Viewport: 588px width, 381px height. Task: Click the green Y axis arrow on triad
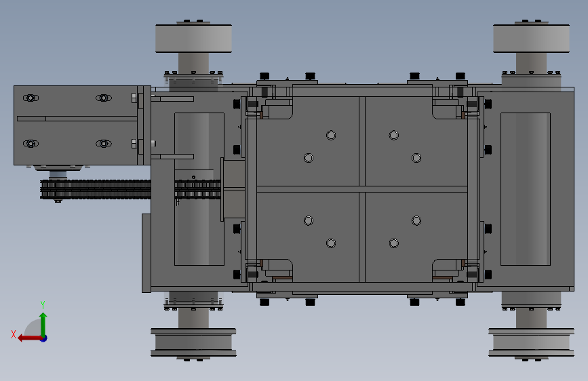point(43,323)
